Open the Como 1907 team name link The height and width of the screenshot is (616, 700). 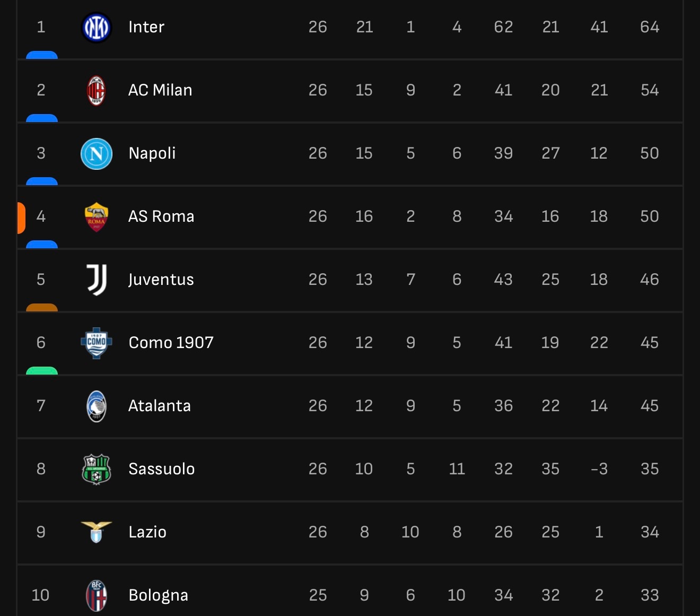click(171, 343)
